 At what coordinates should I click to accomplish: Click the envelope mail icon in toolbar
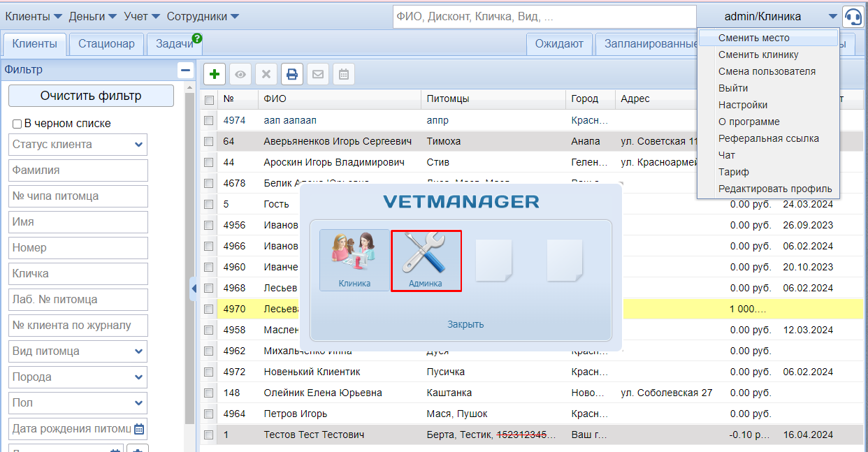click(318, 74)
